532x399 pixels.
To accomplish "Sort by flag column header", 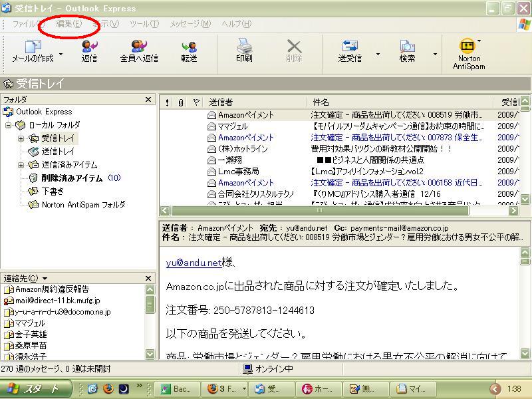I will point(196,102).
